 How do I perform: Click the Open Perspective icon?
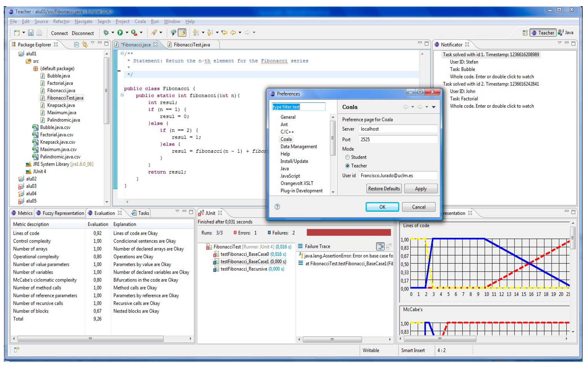click(525, 33)
